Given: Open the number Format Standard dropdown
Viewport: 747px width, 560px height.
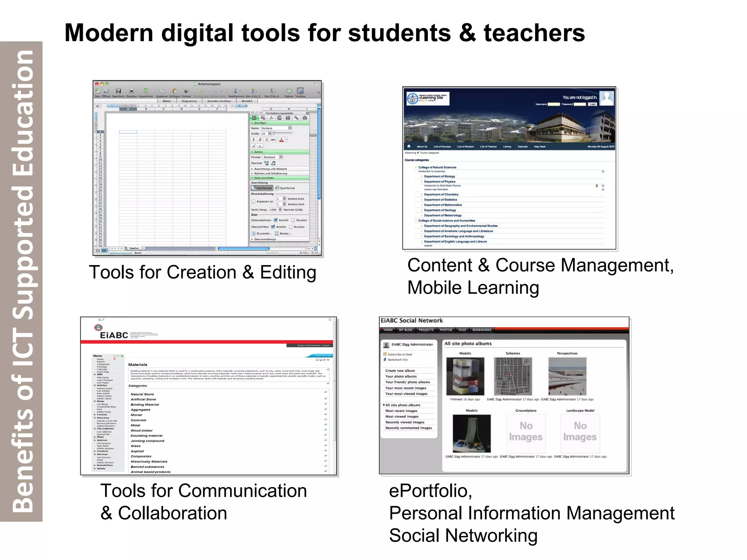Looking at the screenshot, I should click(x=281, y=157).
